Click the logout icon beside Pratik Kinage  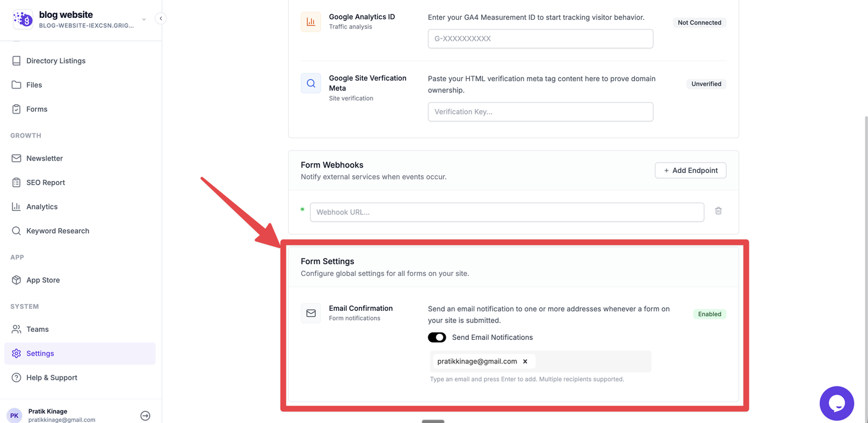(x=145, y=416)
